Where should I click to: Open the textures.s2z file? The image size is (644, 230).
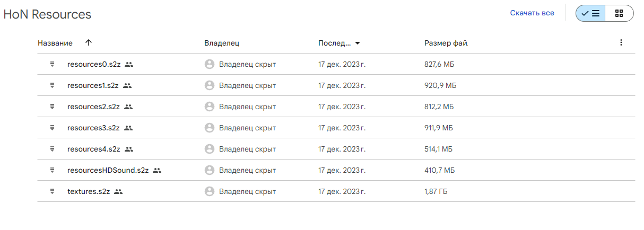[x=89, y=191]
